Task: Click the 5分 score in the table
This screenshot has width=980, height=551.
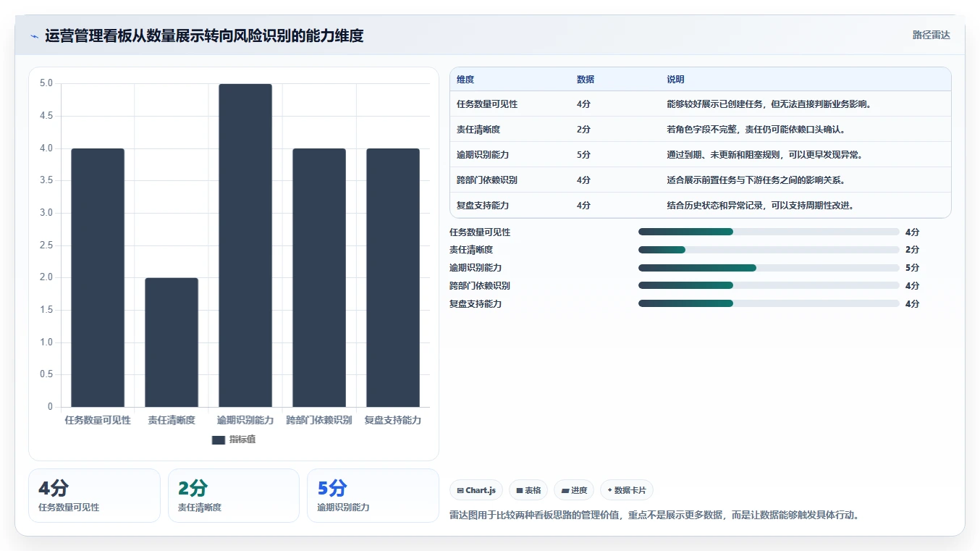Action: [583, 155]
